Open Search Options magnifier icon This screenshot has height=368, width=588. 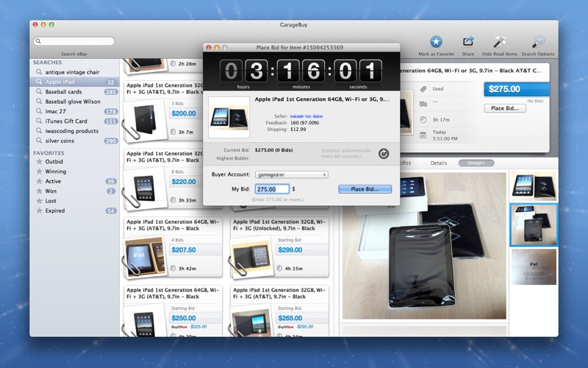538,42
